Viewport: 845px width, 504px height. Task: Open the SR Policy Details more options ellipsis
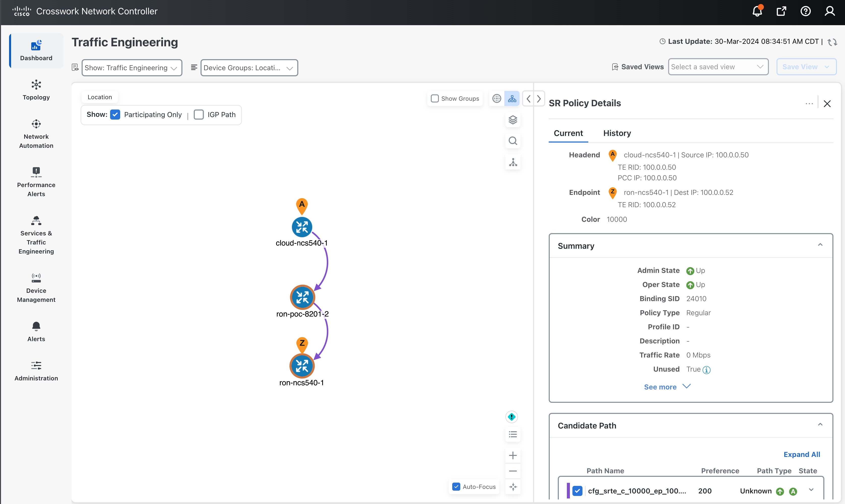coord(809,103)
